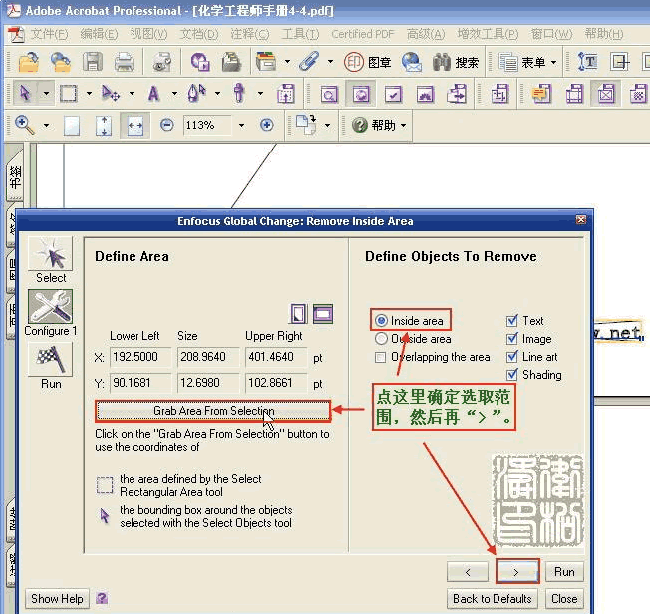Expand the 表单 forms dropdown arrow
Viewport: 650px width, 614px height.
(553, 63)
